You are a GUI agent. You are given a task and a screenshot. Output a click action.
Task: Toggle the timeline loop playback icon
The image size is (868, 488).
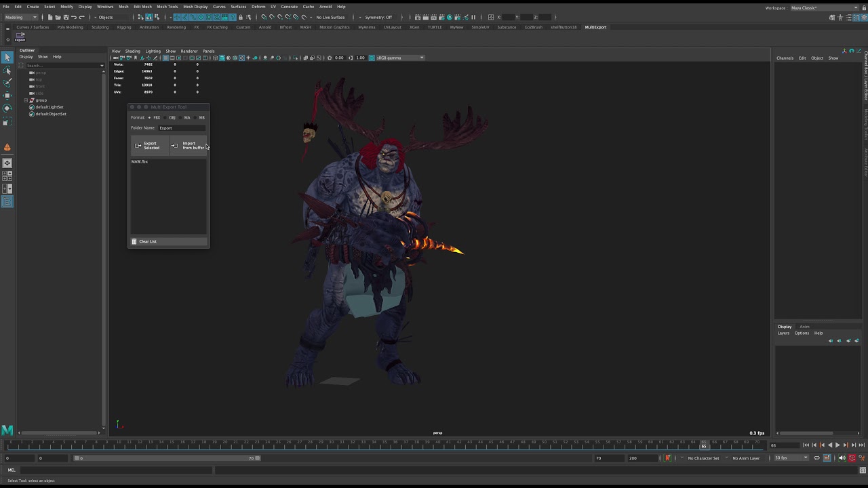click(817, 458)
